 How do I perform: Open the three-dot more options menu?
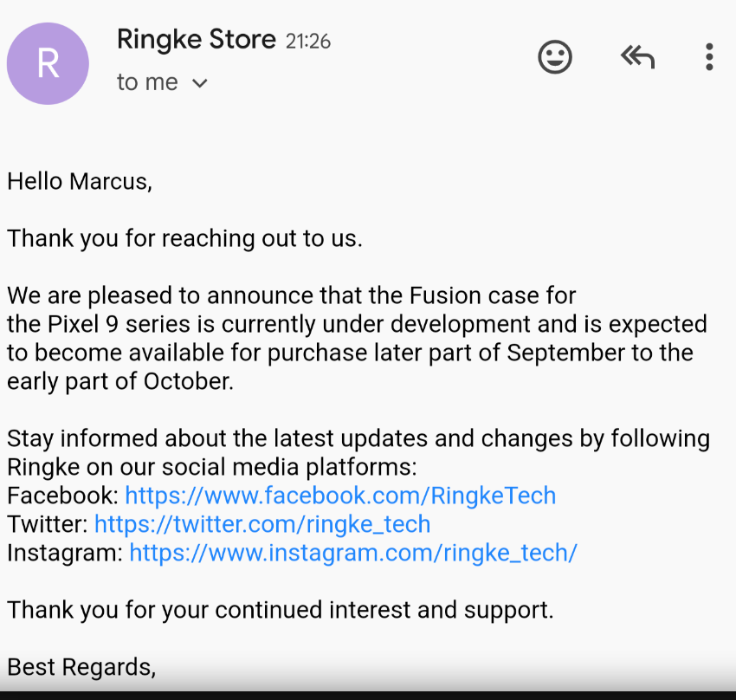709,57
